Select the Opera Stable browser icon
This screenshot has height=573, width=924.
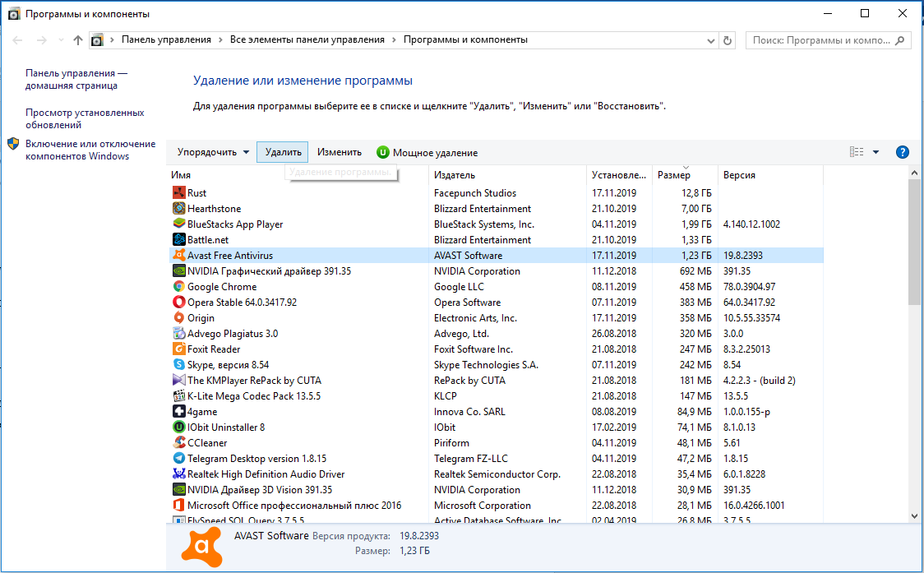(x=178, y=302)
